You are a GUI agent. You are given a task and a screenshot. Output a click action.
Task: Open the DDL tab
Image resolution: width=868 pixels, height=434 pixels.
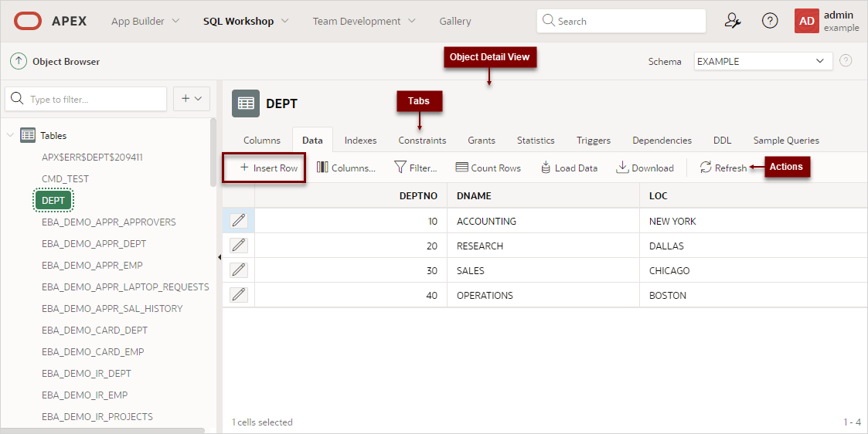[x=723, y=141]
